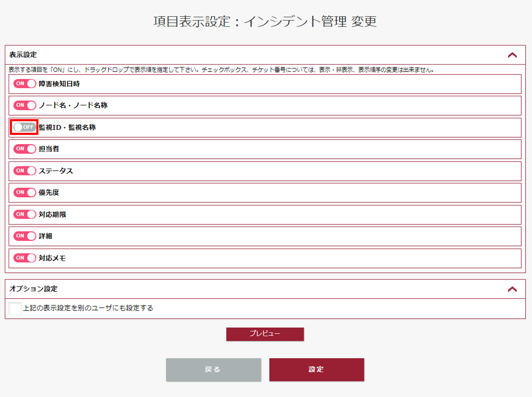
Task: Select the 対応メモ item label
Action: (x=52, y=258)
